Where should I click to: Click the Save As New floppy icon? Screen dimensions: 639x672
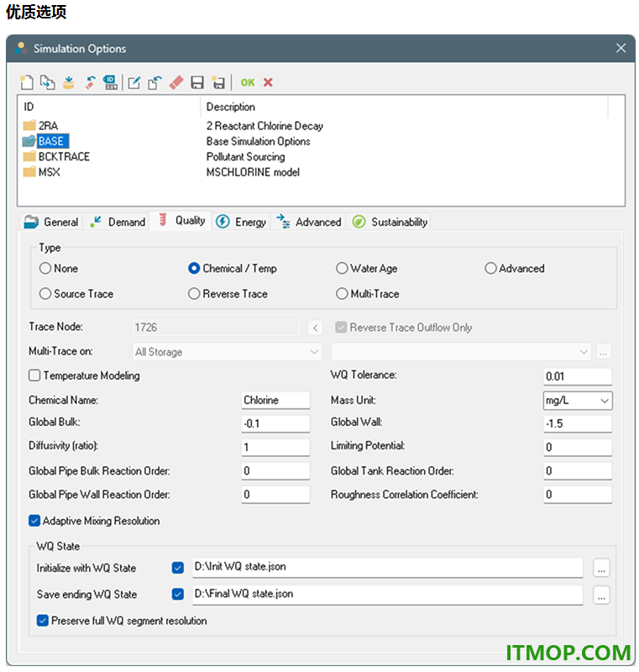[x=218, y=82]
